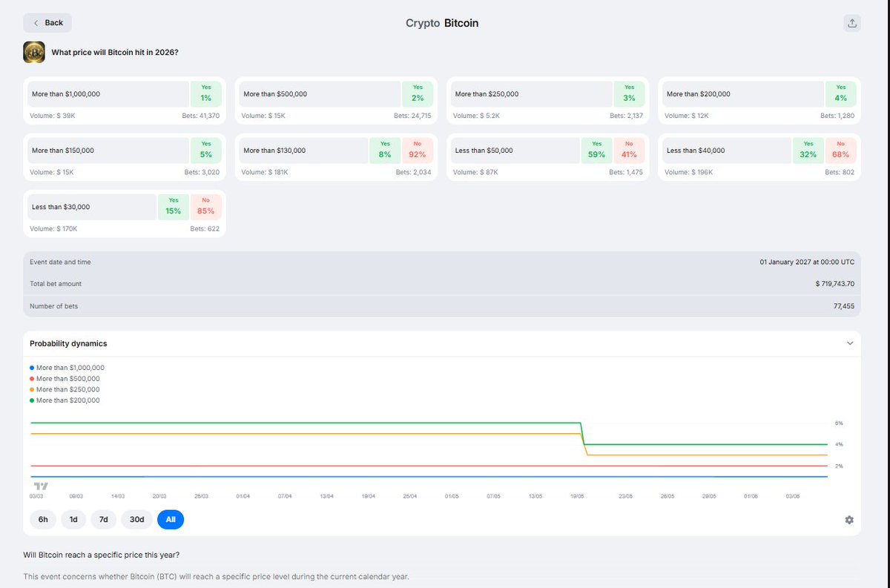Image resolution: width=890 pixels, height=588 pixels.
Task: Select the 6h time range
Action: [x=43, y=520]
